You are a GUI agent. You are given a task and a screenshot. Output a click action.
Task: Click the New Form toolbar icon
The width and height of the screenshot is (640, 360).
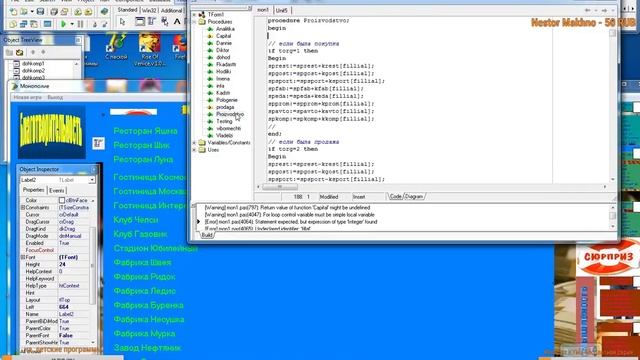(47, 24)
